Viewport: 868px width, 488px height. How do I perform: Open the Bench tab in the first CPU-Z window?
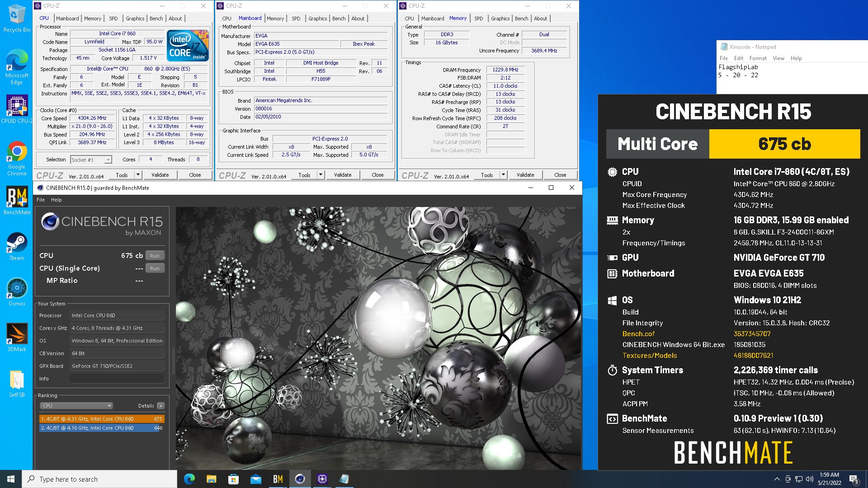pos(156,19)
